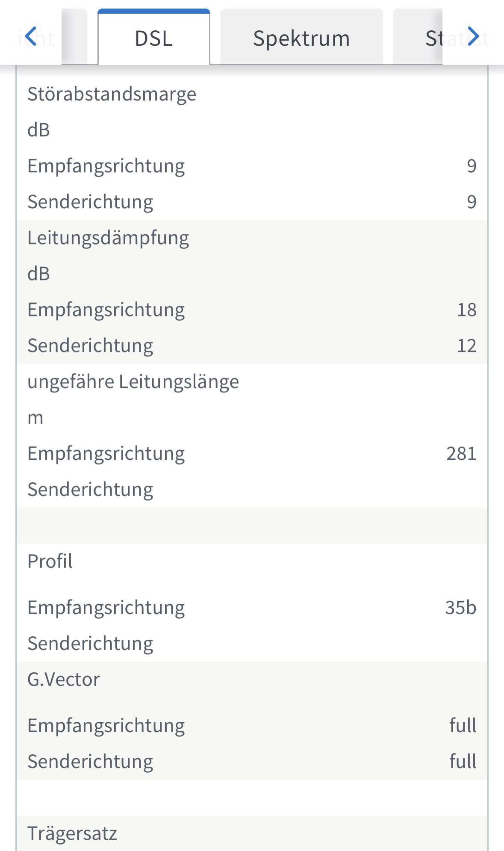Screen dimensions: 504x851
Task: Select the G.Vector heading
Action: coord(64,679)
